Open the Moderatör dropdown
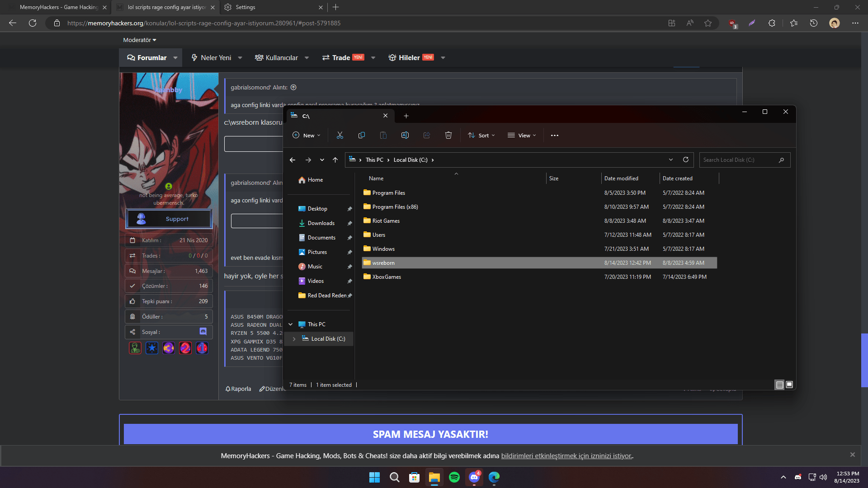The height and width of the screenshot is (488, 868). (x=140, y=40)
